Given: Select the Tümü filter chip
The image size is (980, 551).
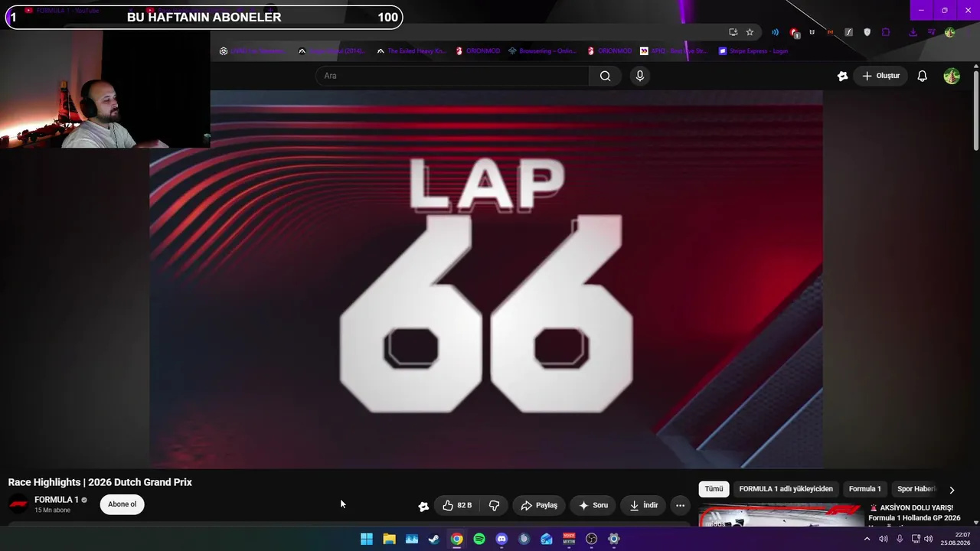Looking at the screenshot, I should [x=714, y=489].
